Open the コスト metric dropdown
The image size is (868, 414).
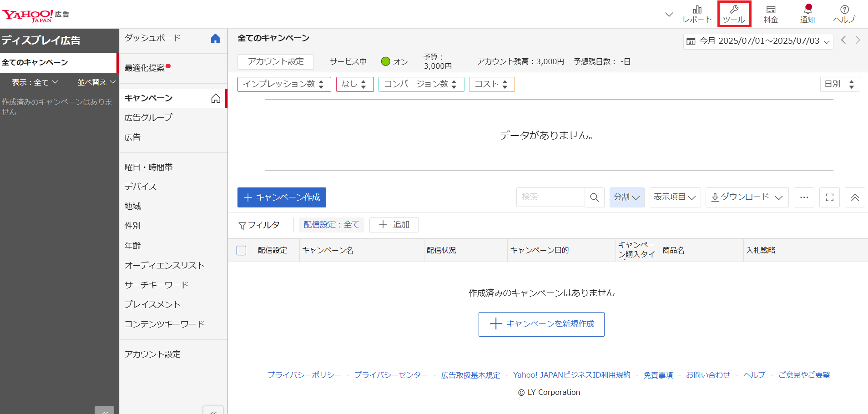[x=492, y=84]
